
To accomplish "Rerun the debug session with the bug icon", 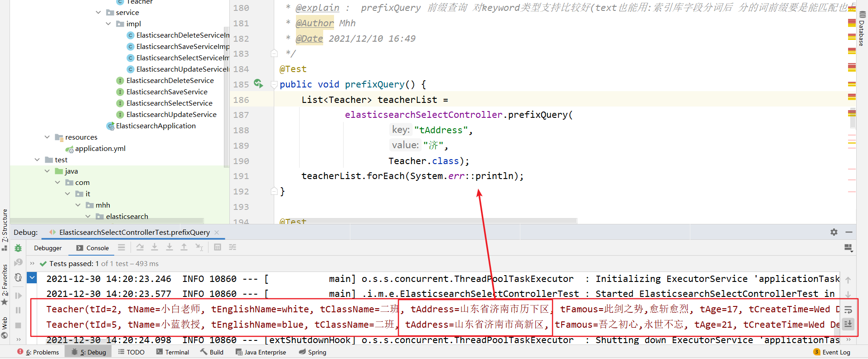I will tap(18, 248).
